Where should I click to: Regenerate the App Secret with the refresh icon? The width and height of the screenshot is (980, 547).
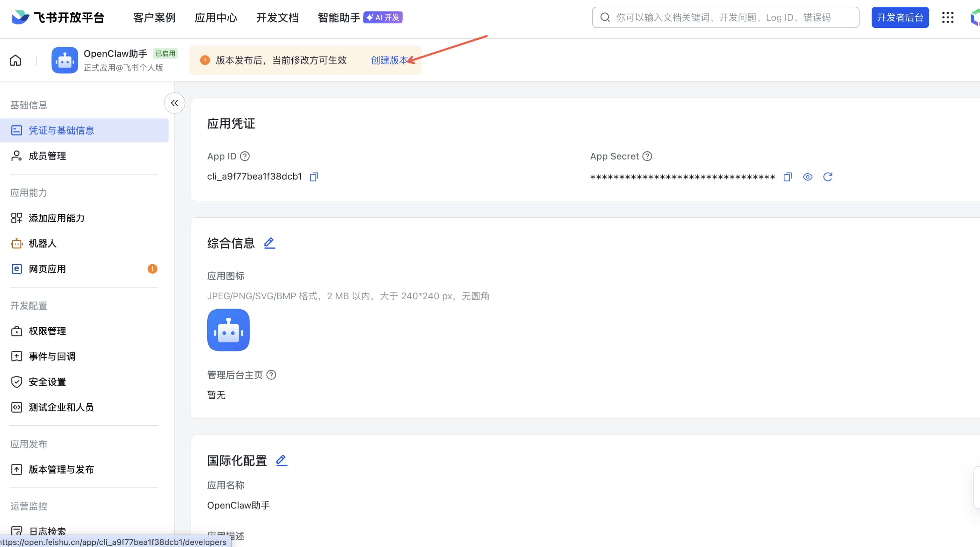pos(828,177)
